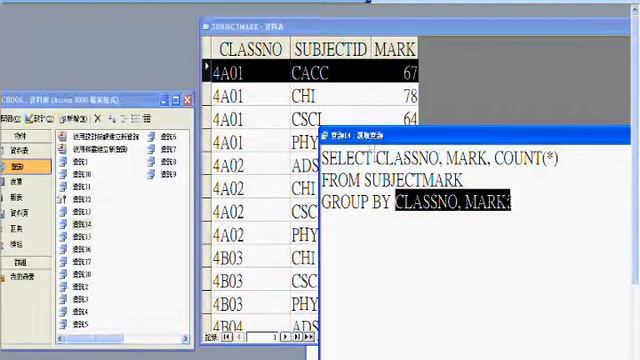Screen dimensions: 640x360
Task: Select the 查詢17 query entry
Action: pyautogui.click(x=76, y=262)
